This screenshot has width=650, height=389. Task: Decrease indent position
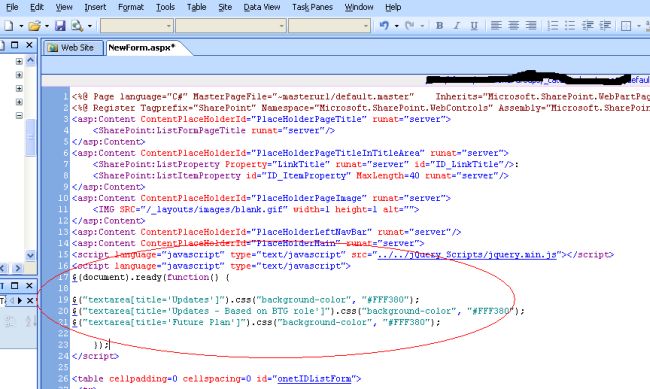coord(588,26)
